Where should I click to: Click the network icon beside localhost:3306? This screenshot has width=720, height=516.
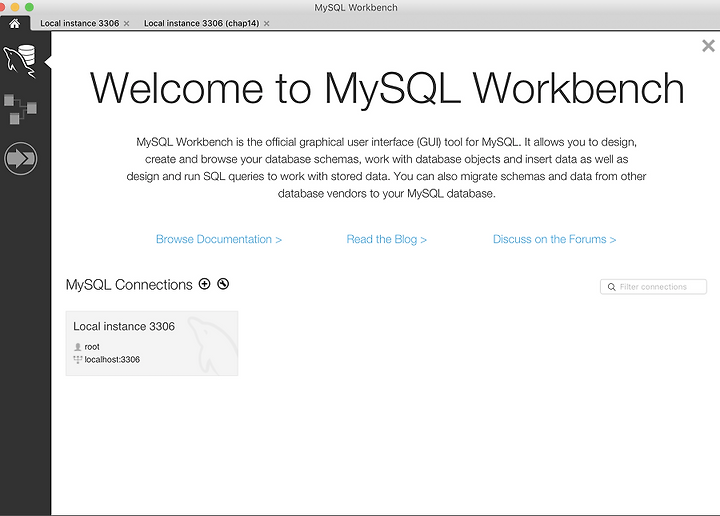78,359
